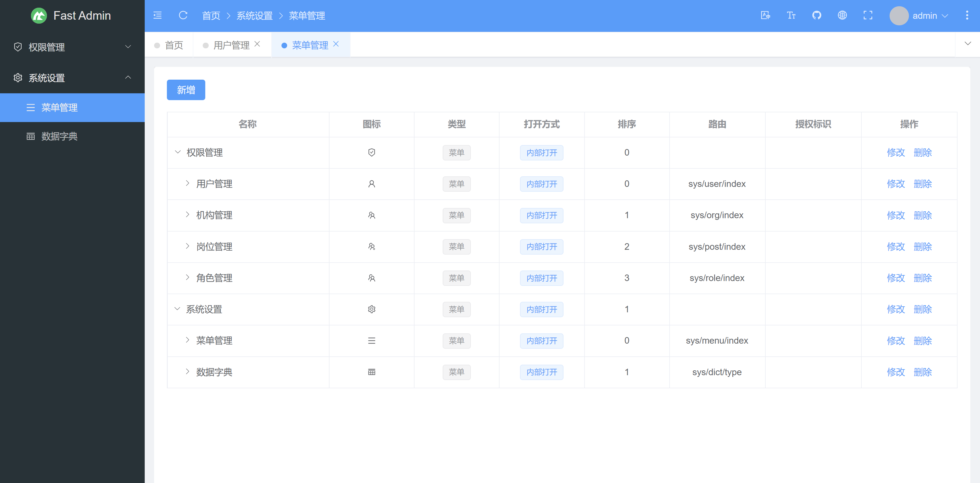Refresh the current page
The height and width of the screenshot is (483, 980).
click(x=183, y=15)
